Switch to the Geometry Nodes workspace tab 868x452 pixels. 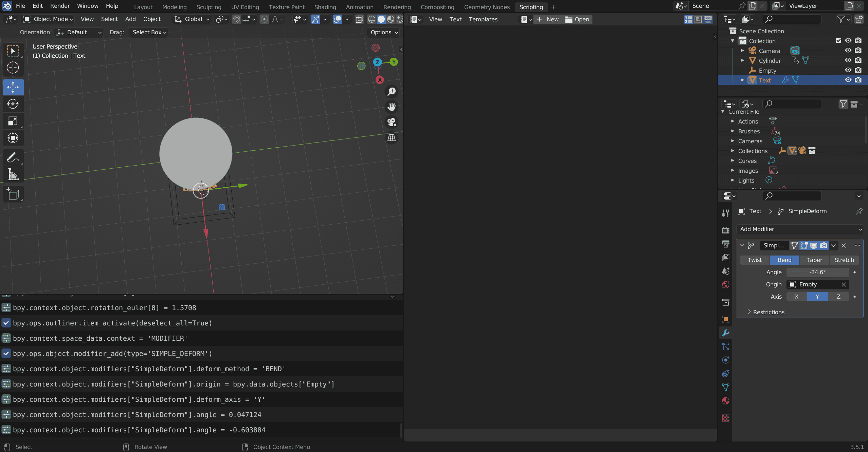click(487, 7)
